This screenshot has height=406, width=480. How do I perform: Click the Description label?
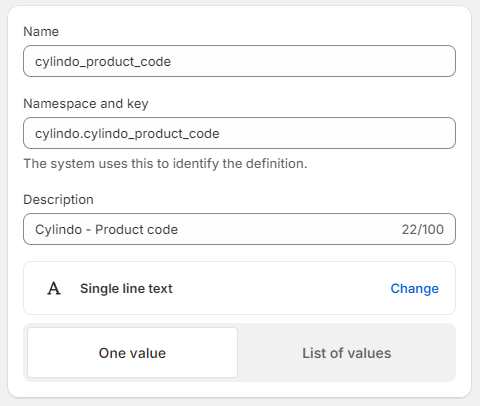pyautogui.click(x=58, y=200)
